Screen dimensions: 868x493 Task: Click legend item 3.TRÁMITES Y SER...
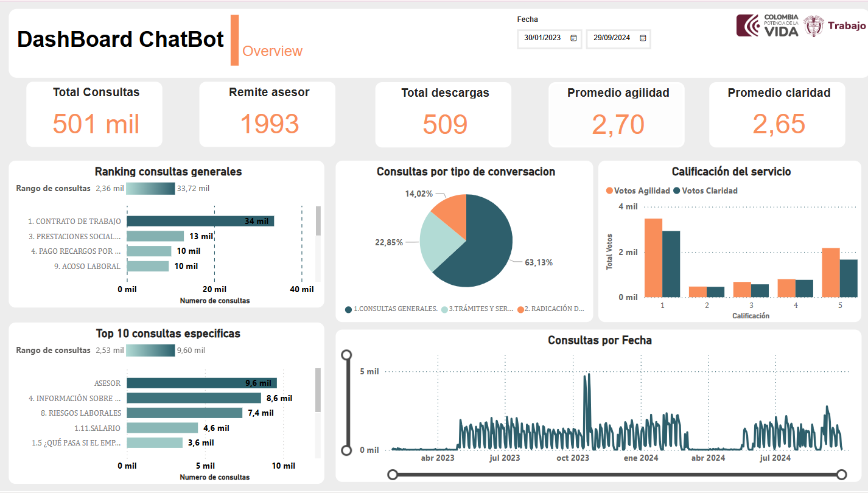(x=477, y=309)
